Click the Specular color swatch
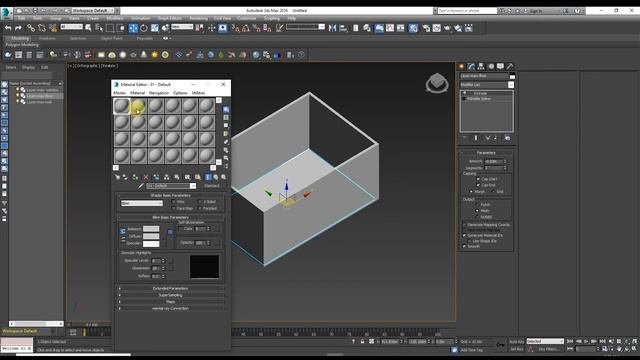640x360 pixels. [151, 244]
